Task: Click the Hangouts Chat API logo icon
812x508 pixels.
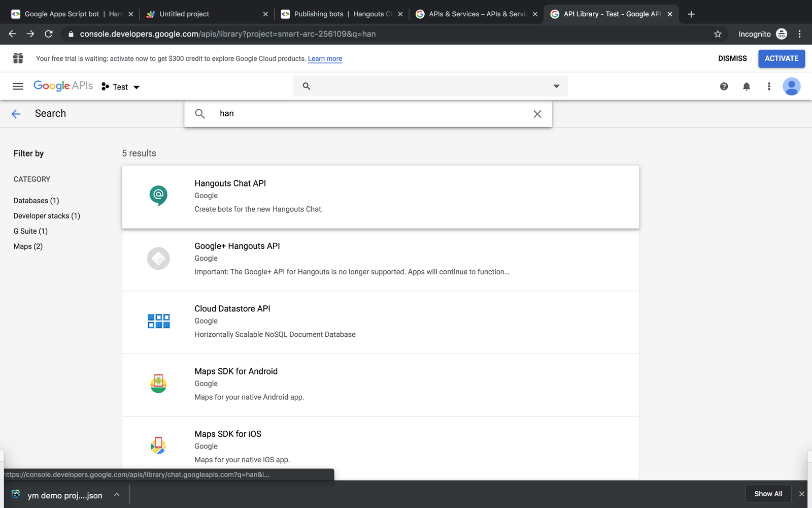Action: (x=158, y=196)
